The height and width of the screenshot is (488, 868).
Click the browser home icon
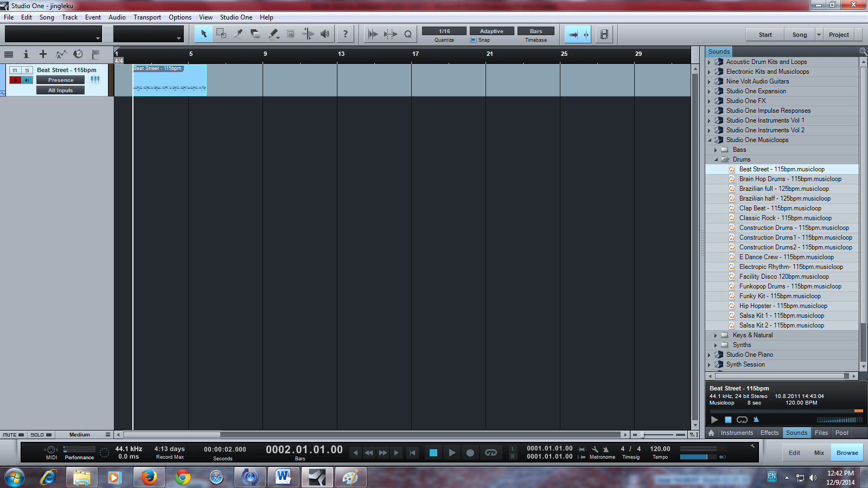click(x=711, y=433)
